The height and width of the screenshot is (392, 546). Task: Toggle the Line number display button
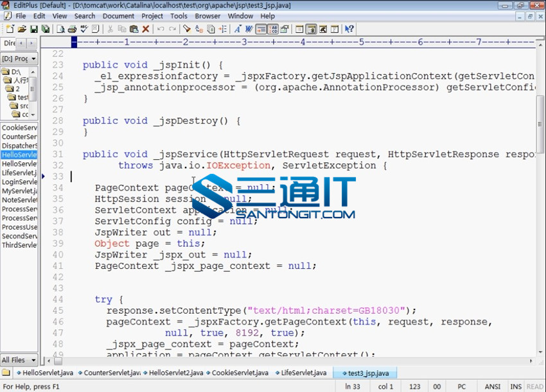click(x=273, y=29)
